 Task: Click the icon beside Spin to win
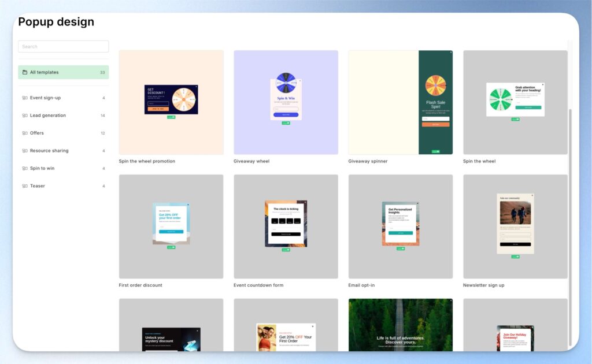(x=24, y=168)
